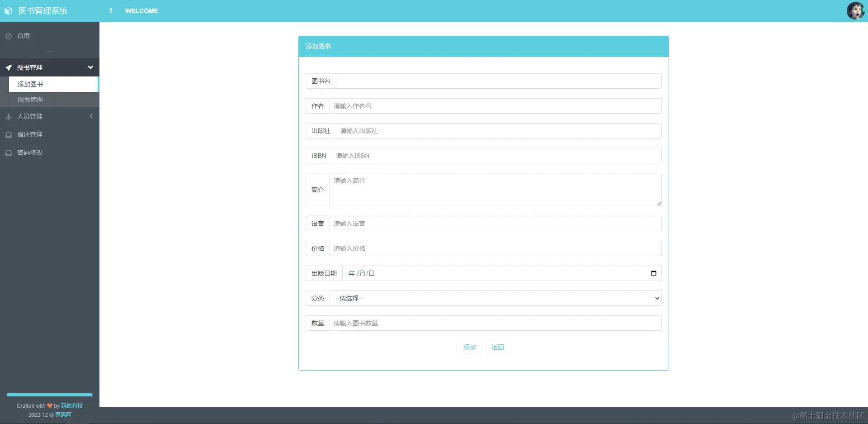Screen dimensions: 868x424
Task: Open the calendar picker in 出版日期 field
Action: pyautogui.click(x=654, y=273)
